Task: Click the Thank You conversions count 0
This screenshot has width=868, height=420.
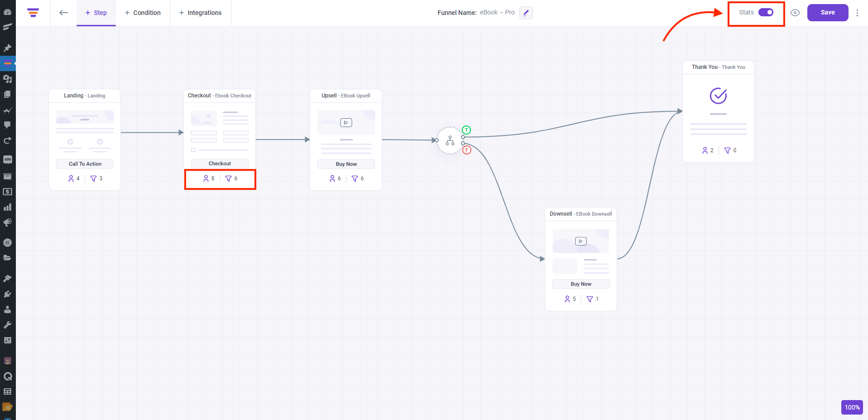Action: click(x=730, y=150)
